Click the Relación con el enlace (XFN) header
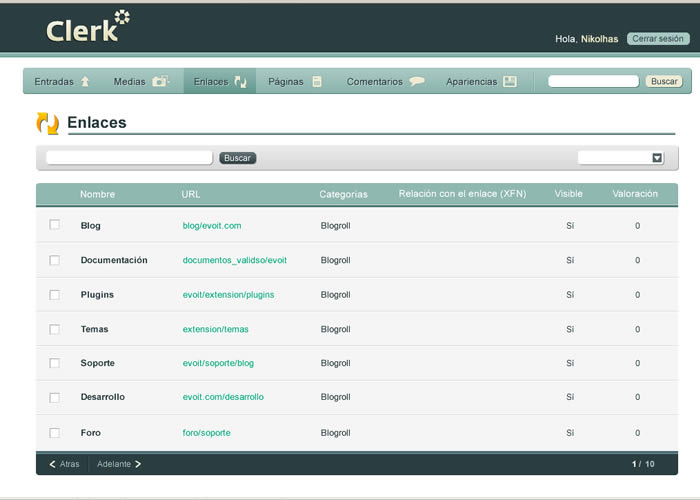 [462, 194]
